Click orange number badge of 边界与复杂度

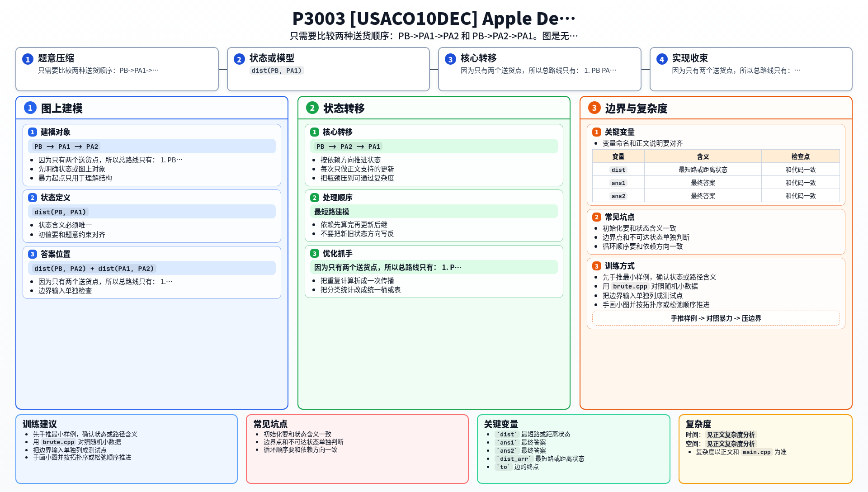[x=594, y=108]
